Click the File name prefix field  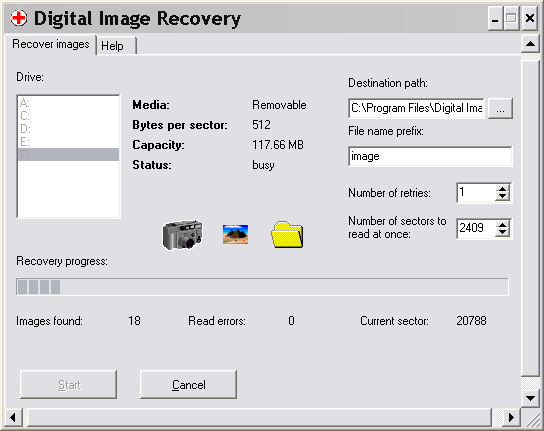click(430, 157)
